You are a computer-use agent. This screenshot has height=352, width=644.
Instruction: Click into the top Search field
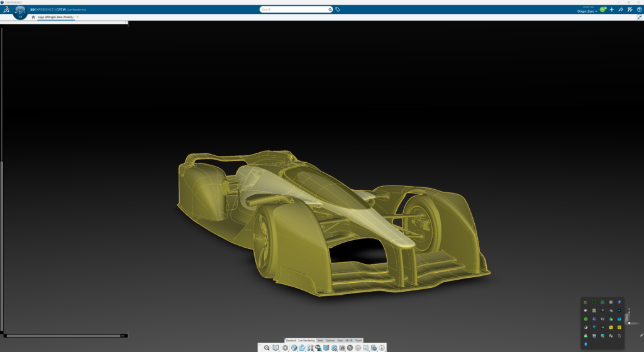294,9
